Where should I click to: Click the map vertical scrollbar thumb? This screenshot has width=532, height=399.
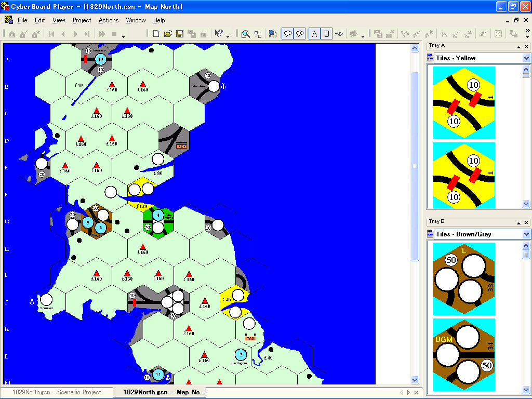pos(415,166)
